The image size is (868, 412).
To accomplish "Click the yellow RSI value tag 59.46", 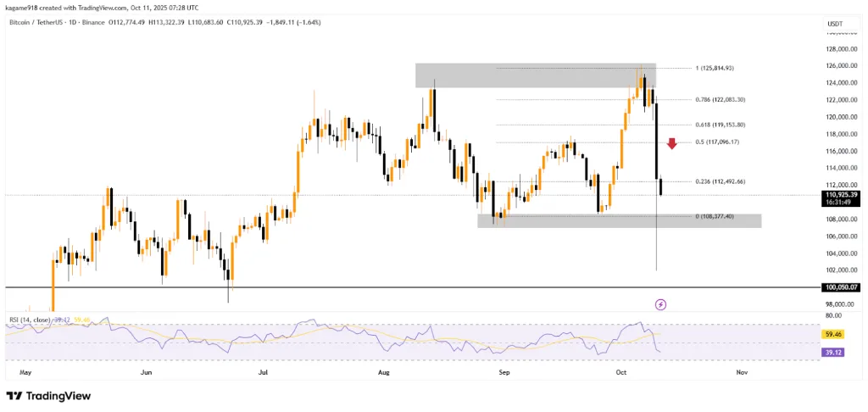I will tap(834, 335).
